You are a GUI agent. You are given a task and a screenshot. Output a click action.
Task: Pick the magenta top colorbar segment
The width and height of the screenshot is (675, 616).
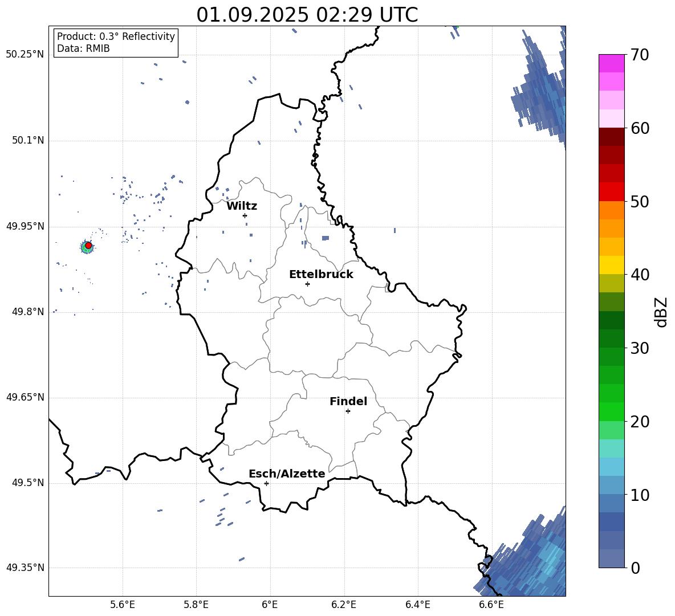611,64
